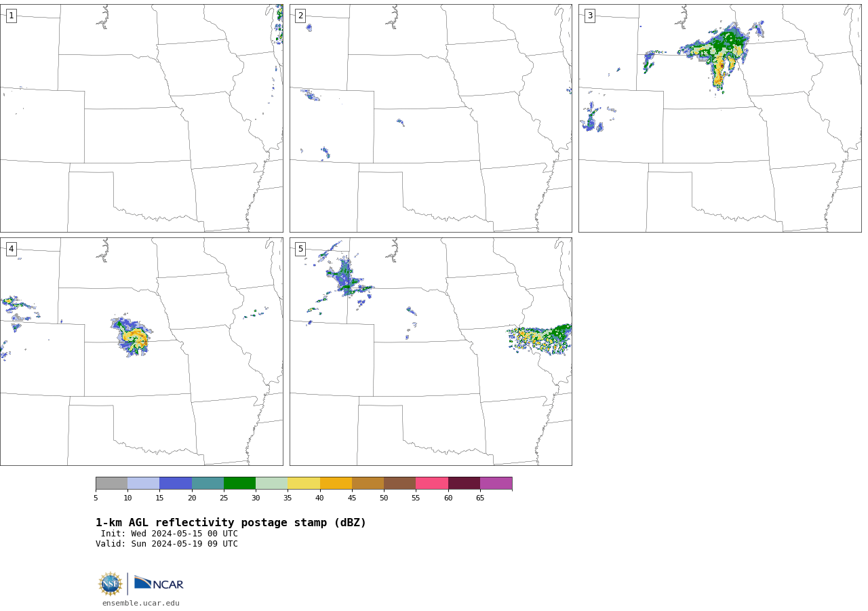Select the dark green 25-30 dBZ swatch
Screen dimensions: 868x611
[239, 483]
